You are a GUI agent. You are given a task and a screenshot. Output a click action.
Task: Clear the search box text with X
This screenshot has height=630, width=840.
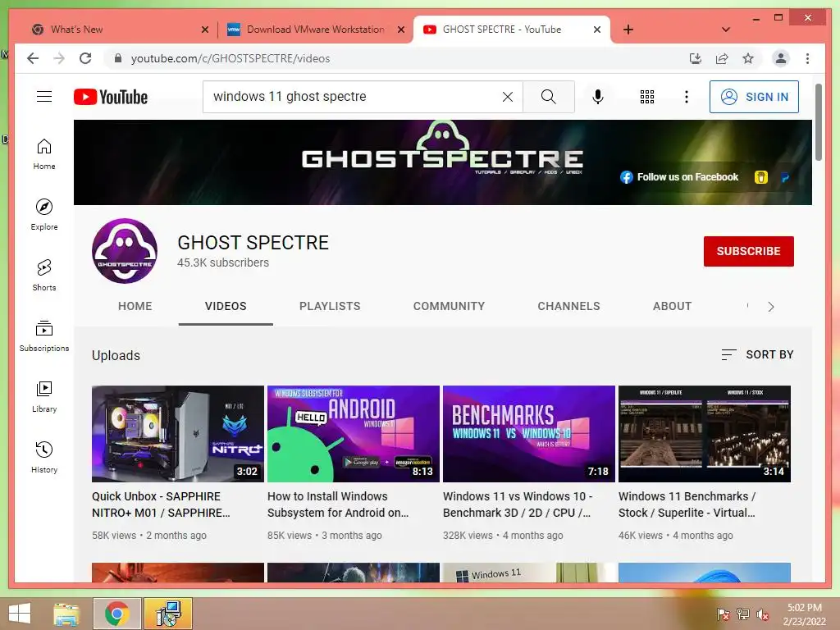507,97
